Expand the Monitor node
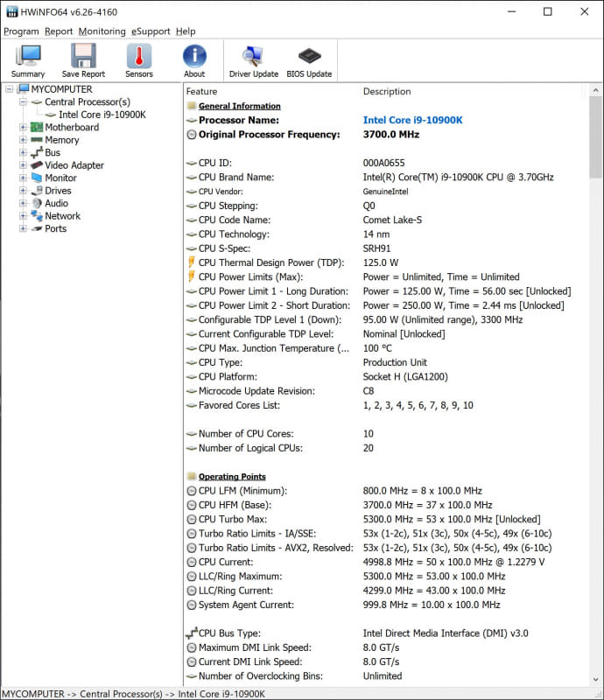 point(23,178)
